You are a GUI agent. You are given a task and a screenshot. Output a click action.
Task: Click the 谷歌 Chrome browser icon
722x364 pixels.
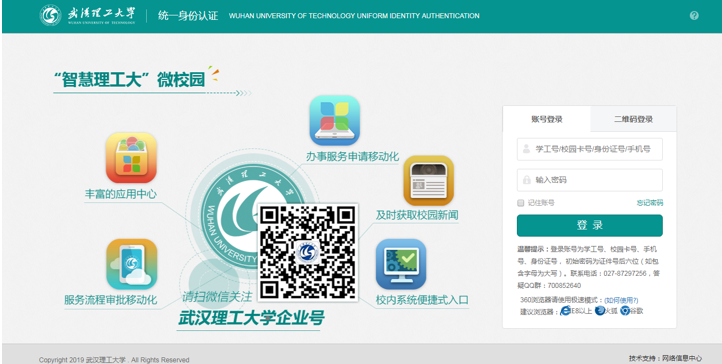click(625, 311)
